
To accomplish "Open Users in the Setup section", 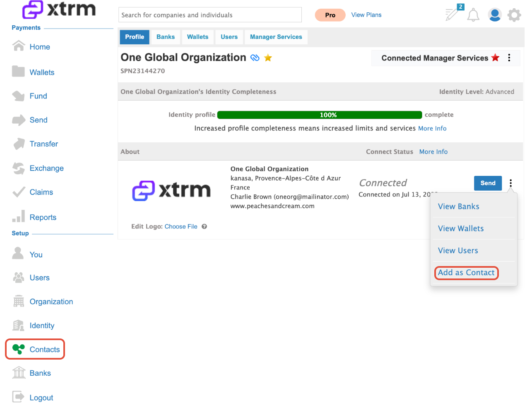I will 40,278.
